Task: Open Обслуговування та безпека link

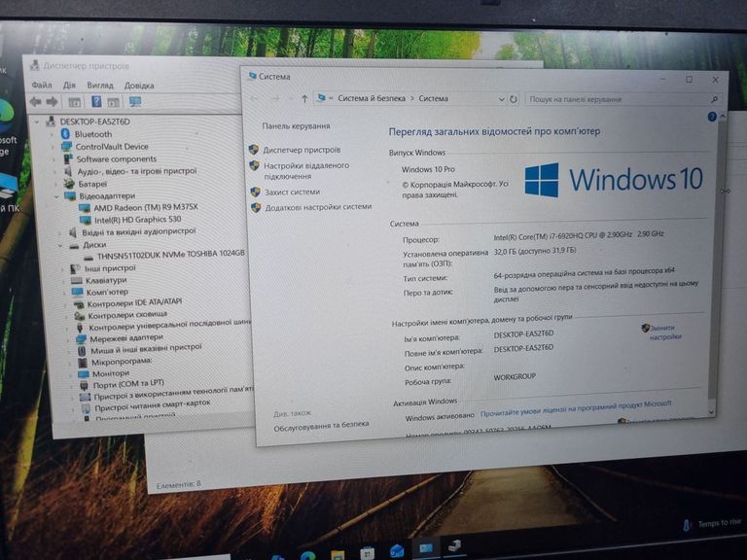Action: [321, 427]
